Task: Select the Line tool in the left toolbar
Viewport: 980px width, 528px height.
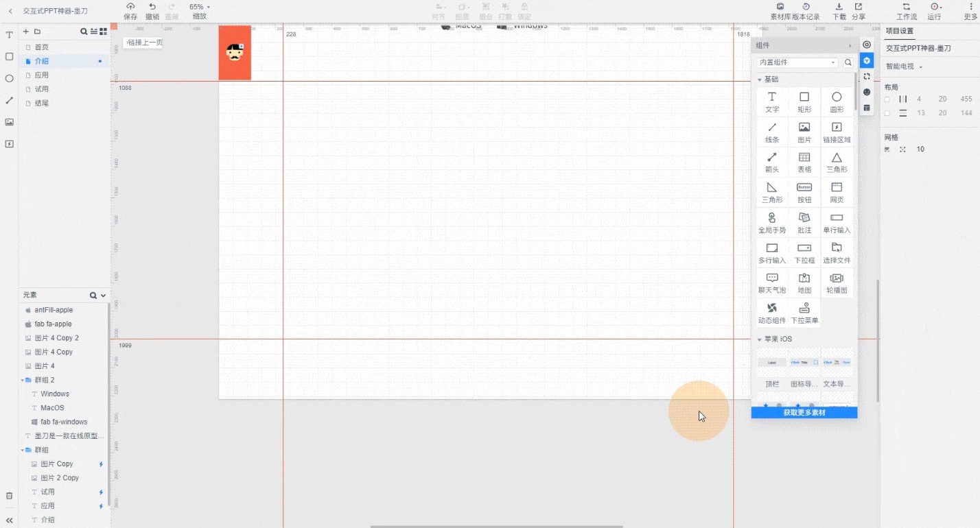Action: tap(10, 100)
